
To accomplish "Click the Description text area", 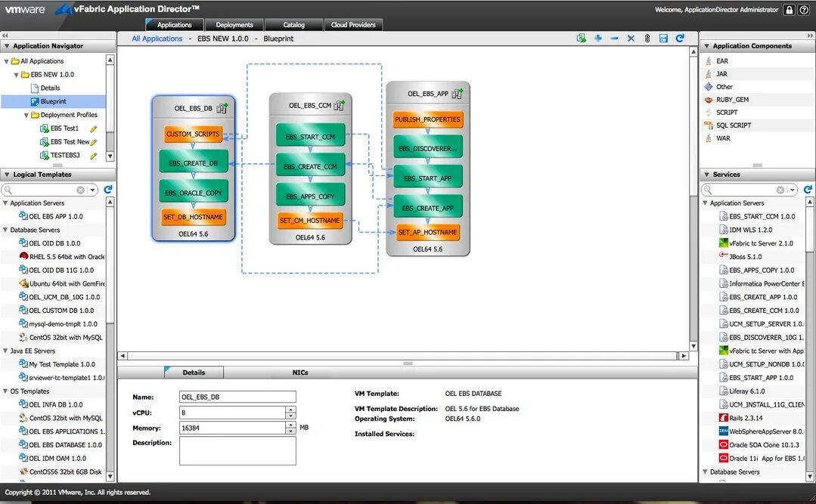I will [x=237, y=450].
